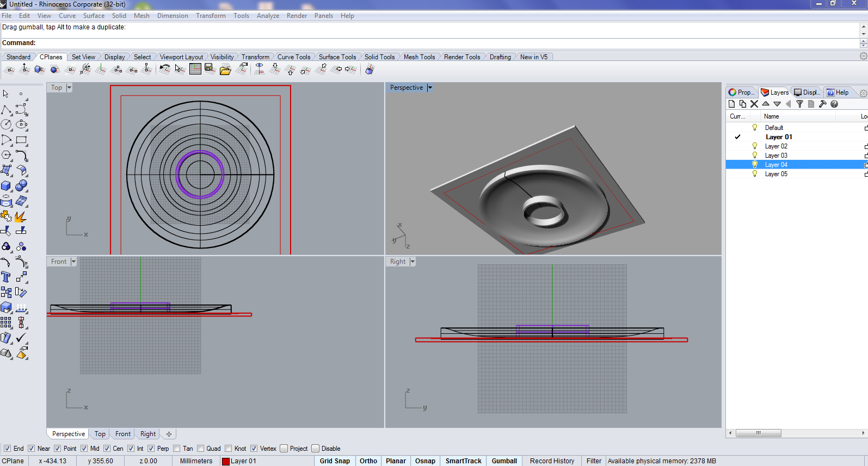Open the Surface menu
This screenshot has height=466, width=868.
[x=94, y=16]
